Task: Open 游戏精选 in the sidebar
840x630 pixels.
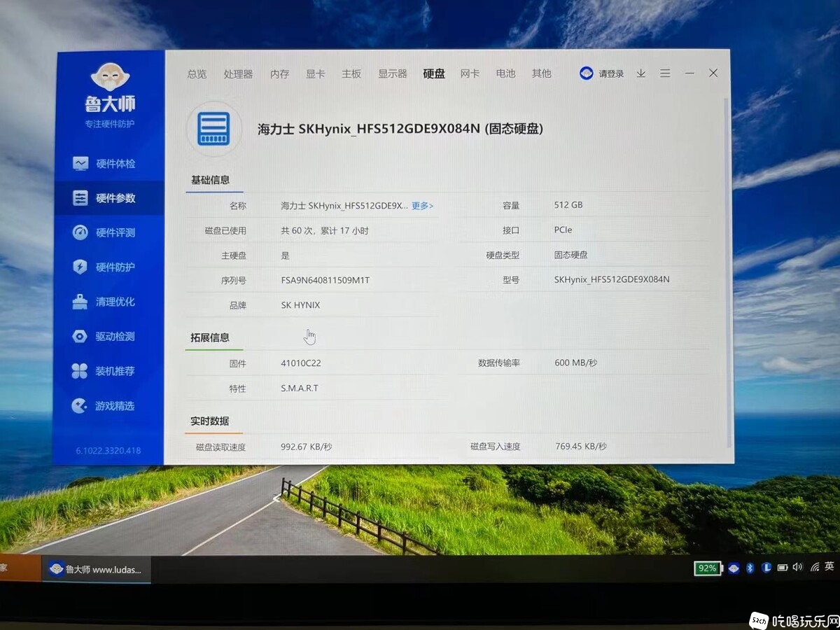Action: [104, 405]
